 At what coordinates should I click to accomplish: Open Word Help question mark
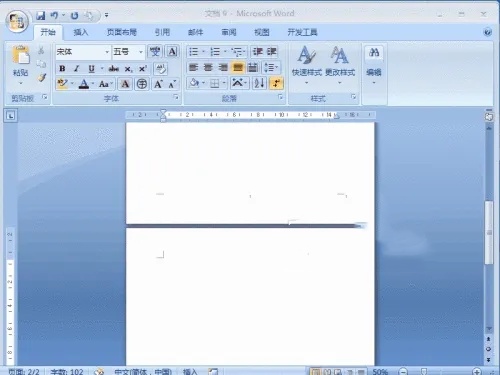coord(487,32)
